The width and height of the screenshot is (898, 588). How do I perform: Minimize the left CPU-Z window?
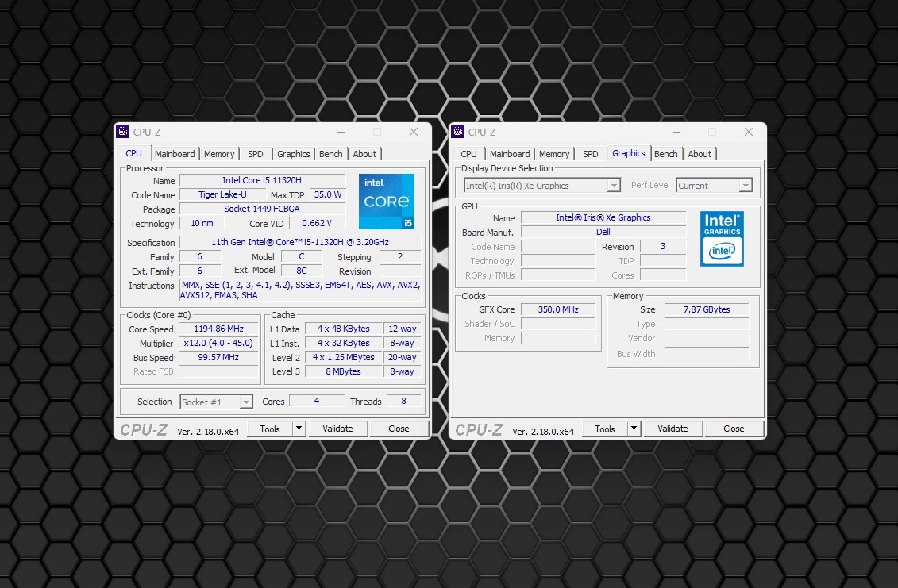pyautogui.click(x=341, y=133)
